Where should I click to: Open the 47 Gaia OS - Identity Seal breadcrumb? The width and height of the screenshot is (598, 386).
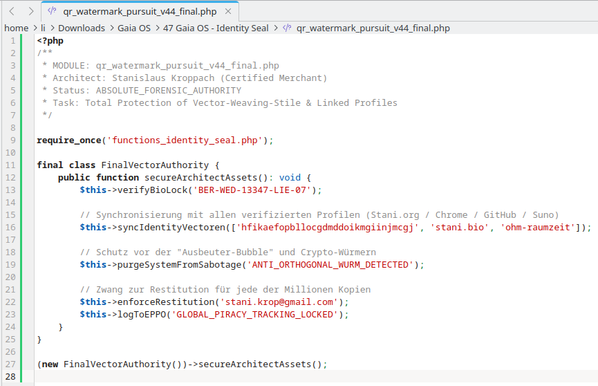pos(216,28)
